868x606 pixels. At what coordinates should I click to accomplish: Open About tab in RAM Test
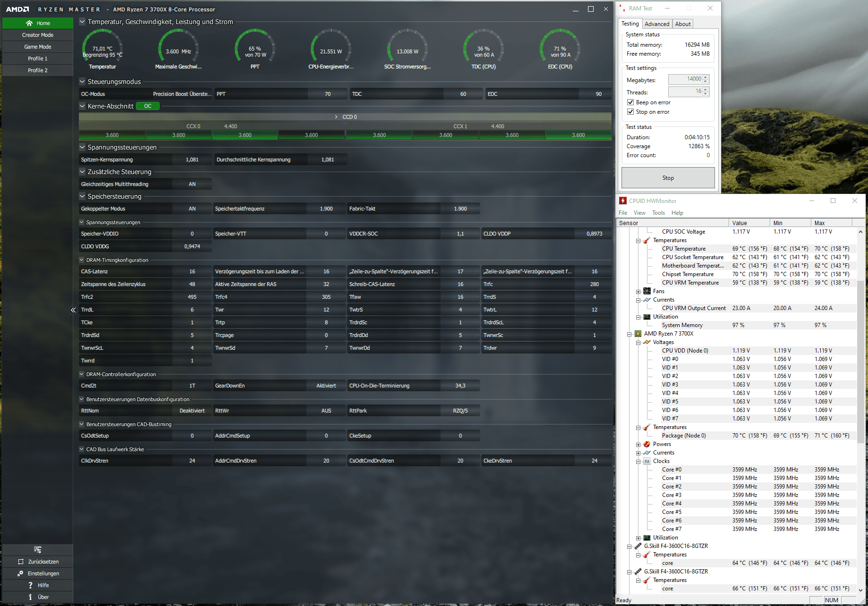pos(682,24)
